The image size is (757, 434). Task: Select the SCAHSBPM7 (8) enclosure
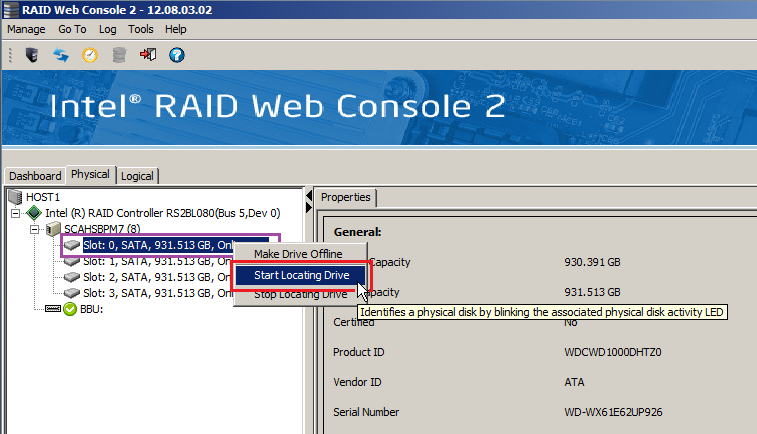coord(102,229)
